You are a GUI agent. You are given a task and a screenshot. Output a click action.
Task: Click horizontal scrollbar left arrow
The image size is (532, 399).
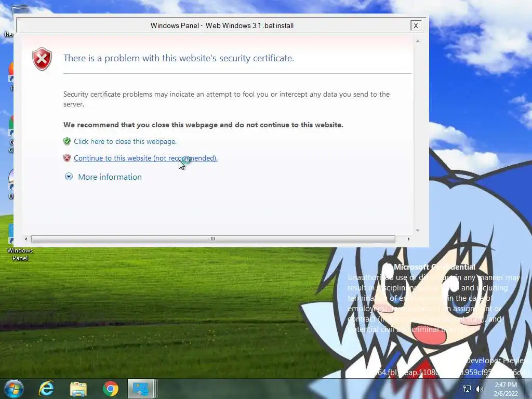(26, 239)
